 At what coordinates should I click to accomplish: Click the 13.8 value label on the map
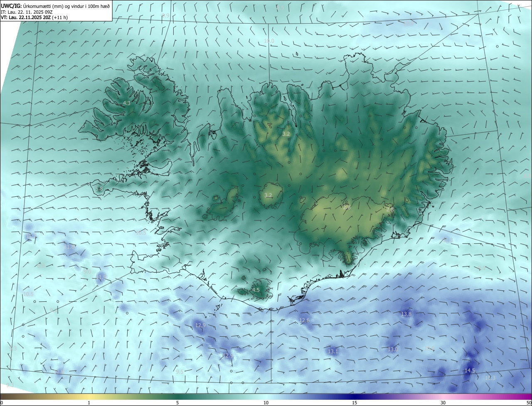tap(406, 314)
